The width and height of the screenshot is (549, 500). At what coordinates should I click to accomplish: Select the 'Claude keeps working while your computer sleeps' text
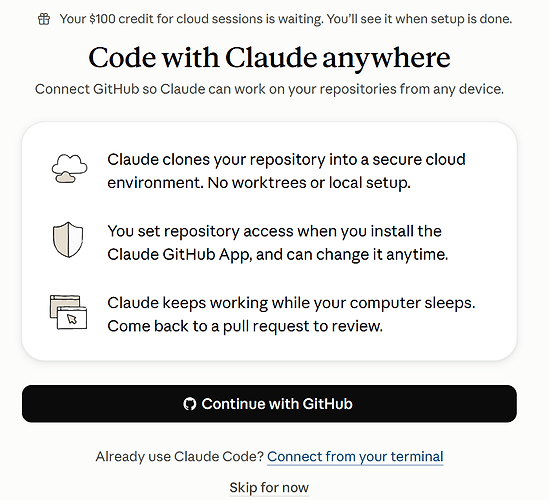coord(291,303)
